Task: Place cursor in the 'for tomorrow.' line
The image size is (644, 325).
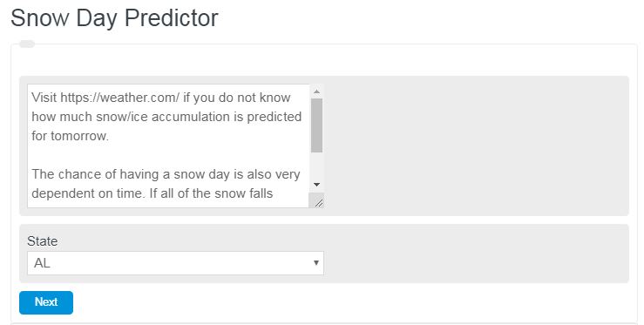Action: coord(71,136)
